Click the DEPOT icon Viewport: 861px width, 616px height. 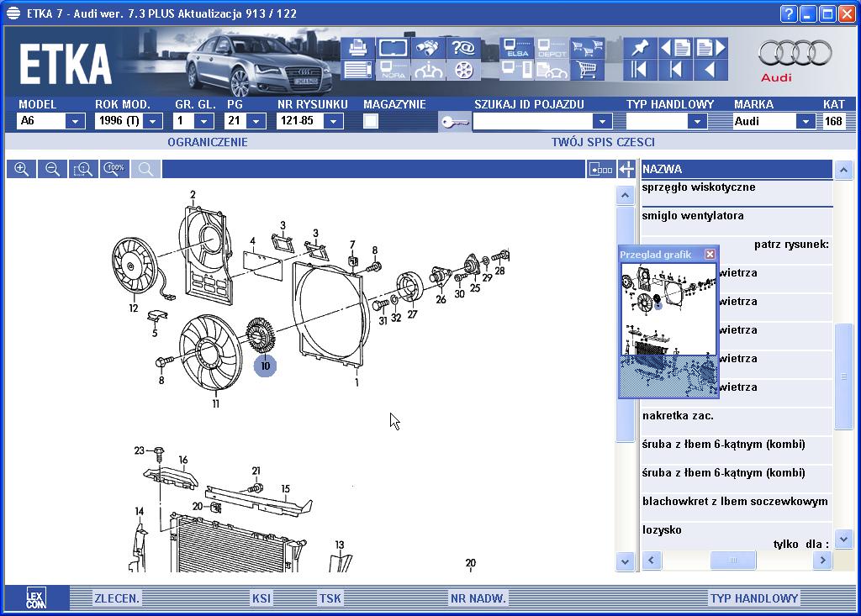552,48
